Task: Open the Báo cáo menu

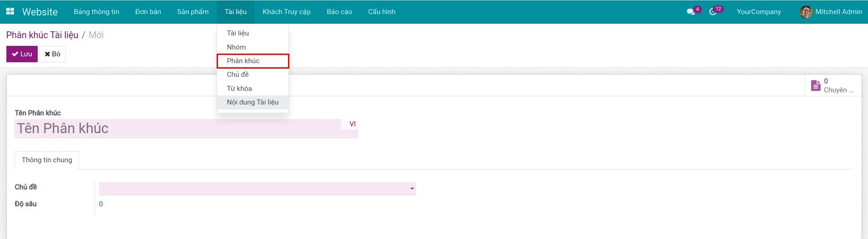Action: (339, 12)
